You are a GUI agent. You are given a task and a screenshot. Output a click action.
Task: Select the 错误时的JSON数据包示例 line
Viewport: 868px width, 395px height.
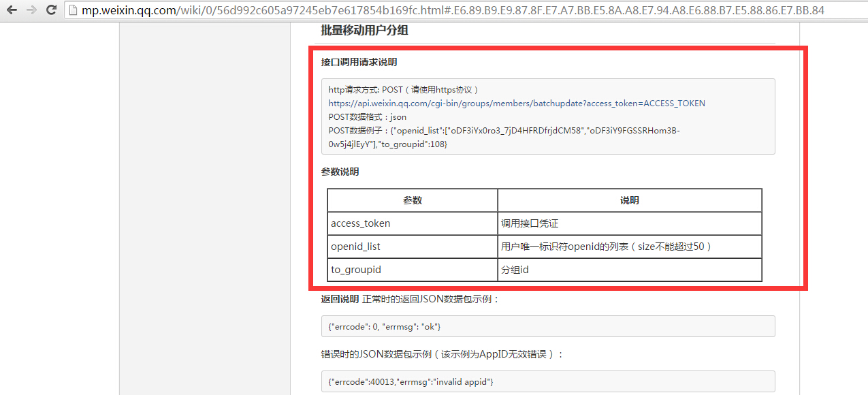(443, 354)
